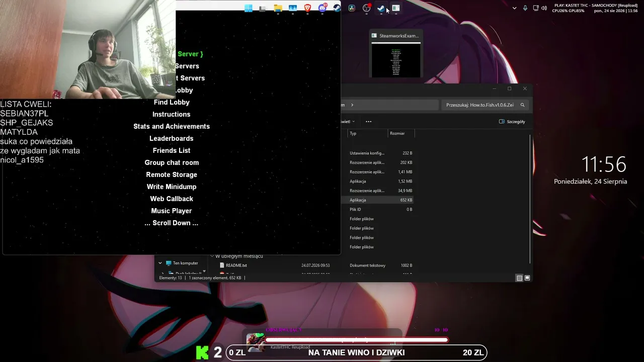The width and height of the screenshot is (644, 362).
Task: Focus the 'Przeszukaj: How.to.Fish' search box
Action: click(x=485, y=105)
